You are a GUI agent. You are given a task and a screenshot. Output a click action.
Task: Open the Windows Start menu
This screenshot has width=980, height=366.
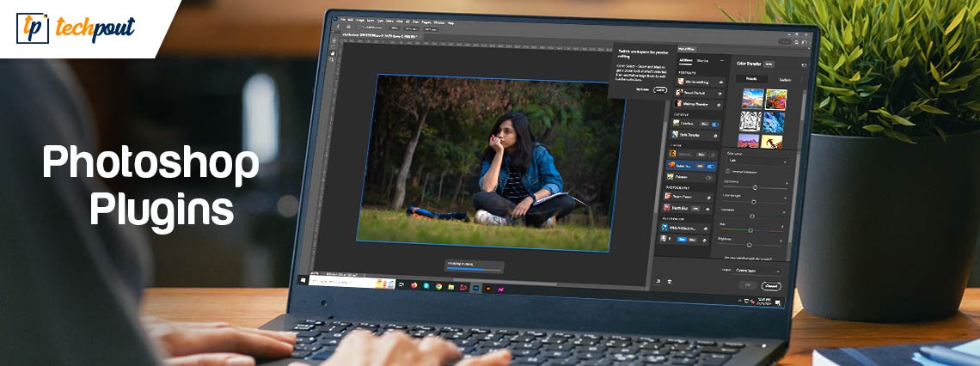(x=303, y=280)
